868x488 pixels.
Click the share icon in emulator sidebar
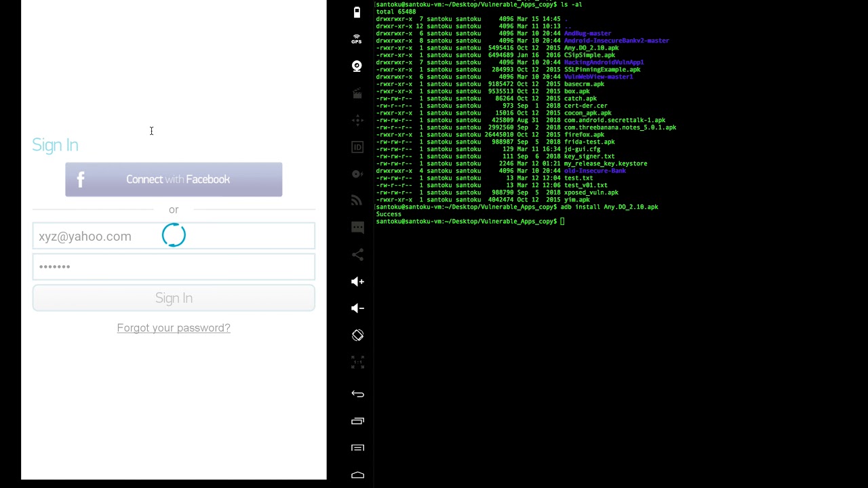(357, 254)
